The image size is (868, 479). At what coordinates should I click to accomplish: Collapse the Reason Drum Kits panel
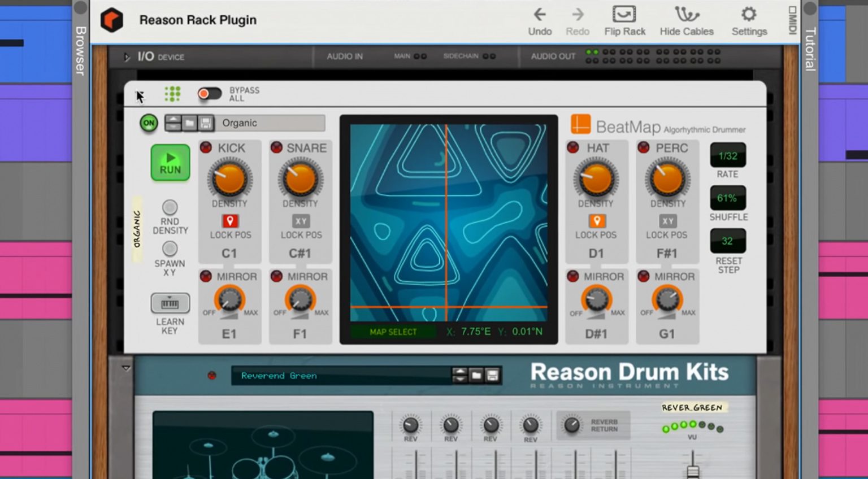click(125, 367)
